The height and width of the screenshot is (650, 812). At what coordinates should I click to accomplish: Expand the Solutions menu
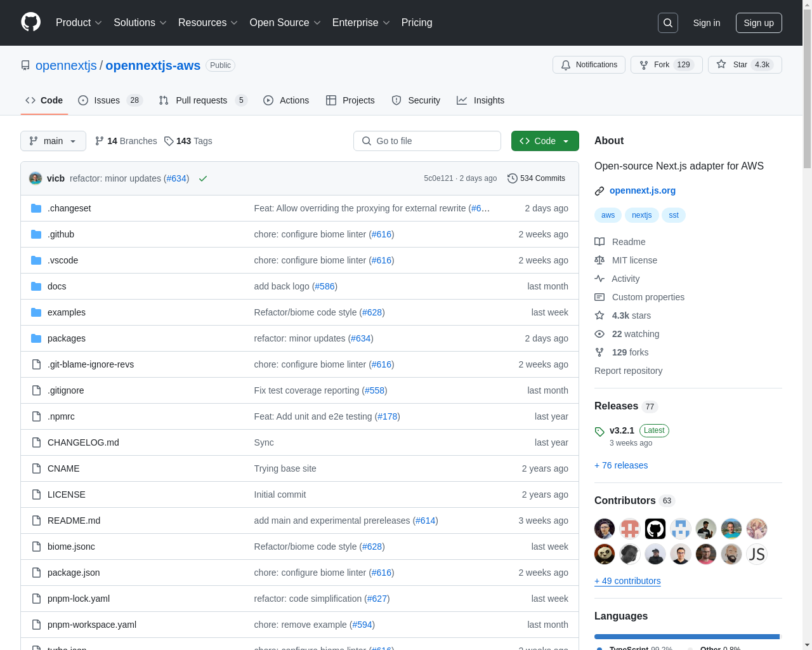point(140,23)
